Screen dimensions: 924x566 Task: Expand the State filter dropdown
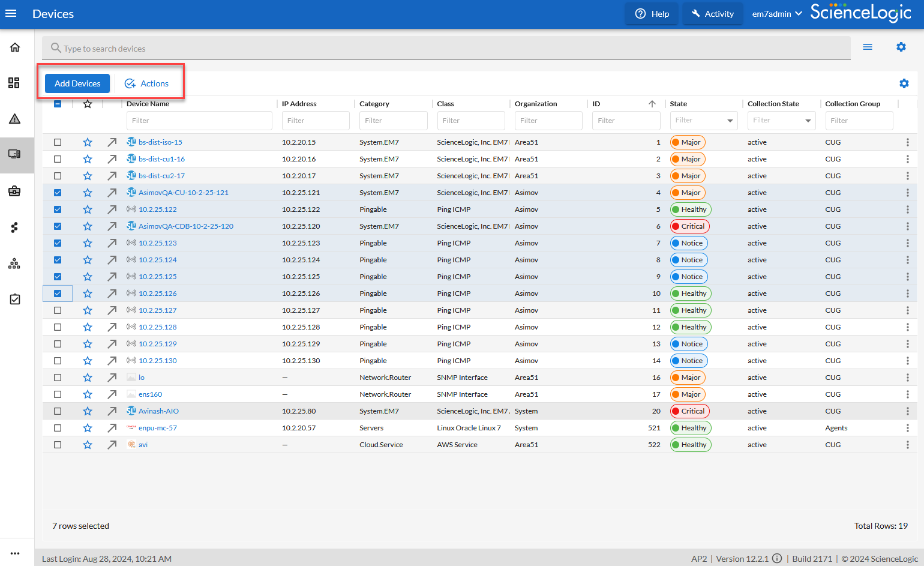point(730,121)
